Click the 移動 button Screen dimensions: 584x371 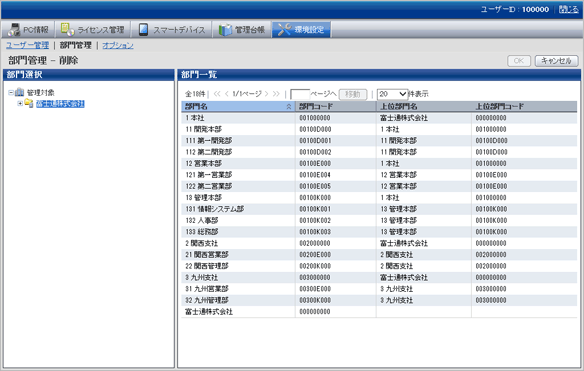point(353,94)
